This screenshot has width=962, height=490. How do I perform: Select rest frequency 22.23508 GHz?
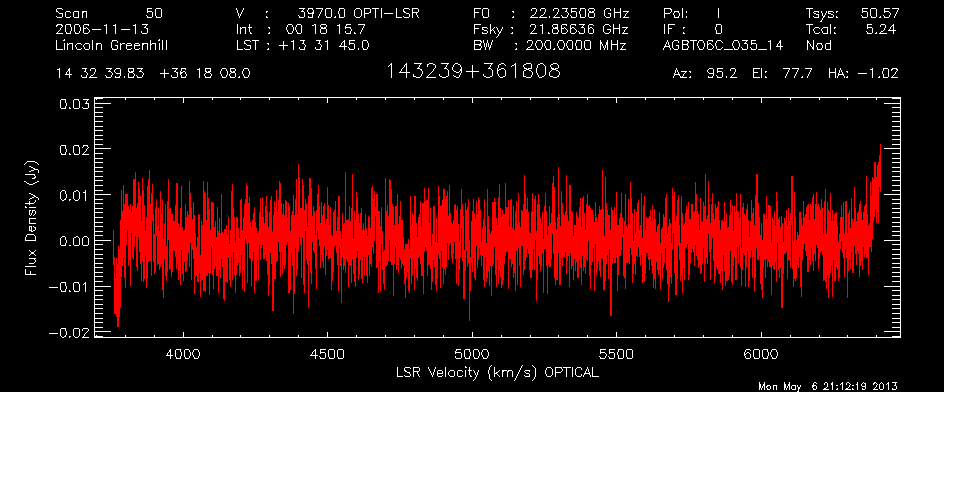(579, 13)
